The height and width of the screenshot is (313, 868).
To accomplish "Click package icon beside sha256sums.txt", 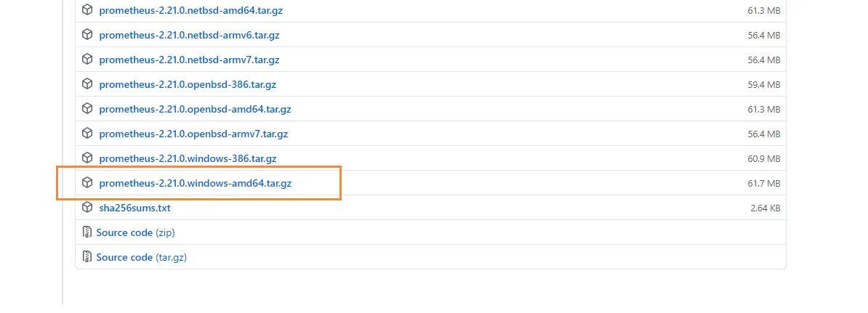I will click(87, 208).
